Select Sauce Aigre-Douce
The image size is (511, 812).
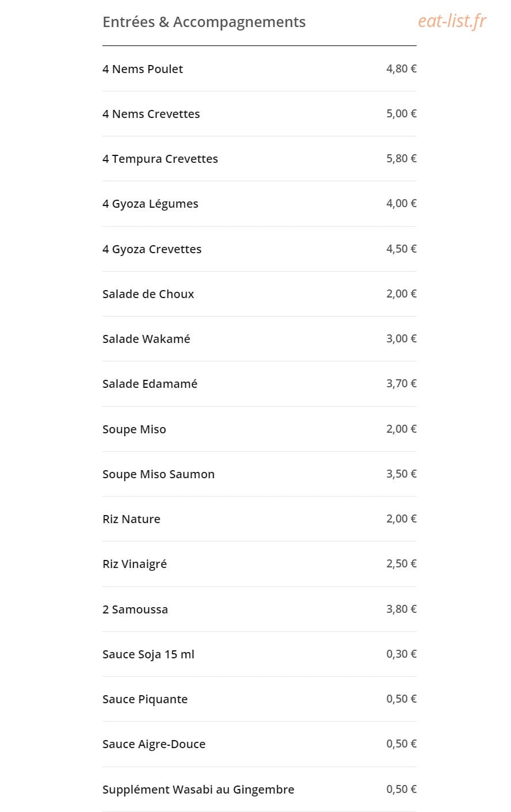[x=259, y=744]
